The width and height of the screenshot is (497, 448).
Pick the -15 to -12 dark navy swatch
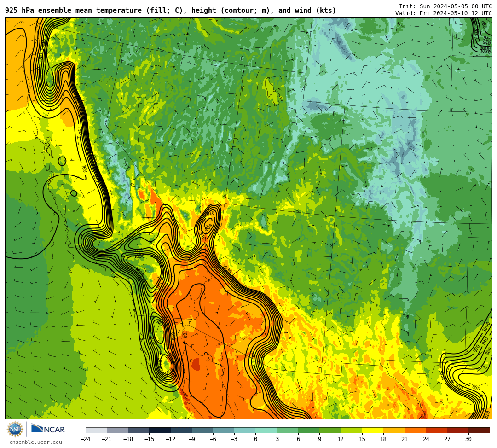[160, 430]
